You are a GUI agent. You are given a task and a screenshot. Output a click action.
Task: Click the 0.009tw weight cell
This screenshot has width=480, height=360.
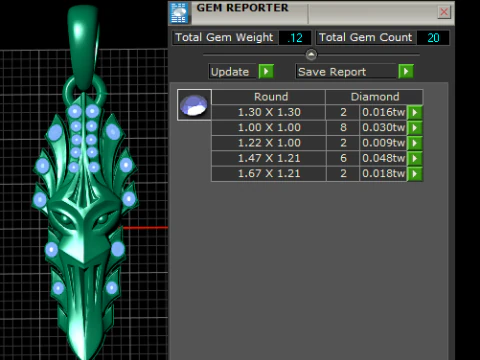tap(383, 143)
